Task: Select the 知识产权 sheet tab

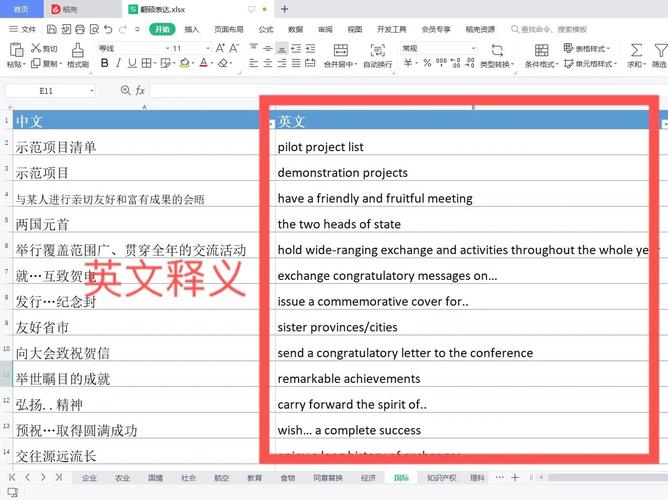Action: point(441,478)
